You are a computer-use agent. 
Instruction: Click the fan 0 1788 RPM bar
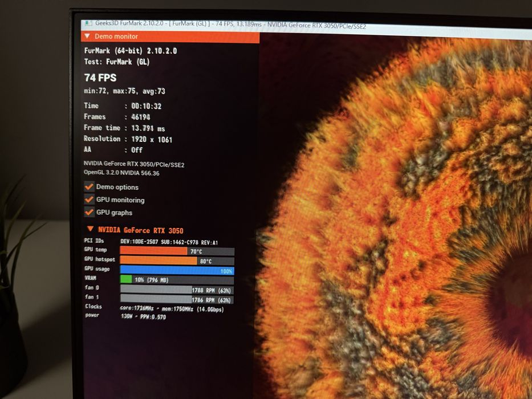tap(177, 290)
